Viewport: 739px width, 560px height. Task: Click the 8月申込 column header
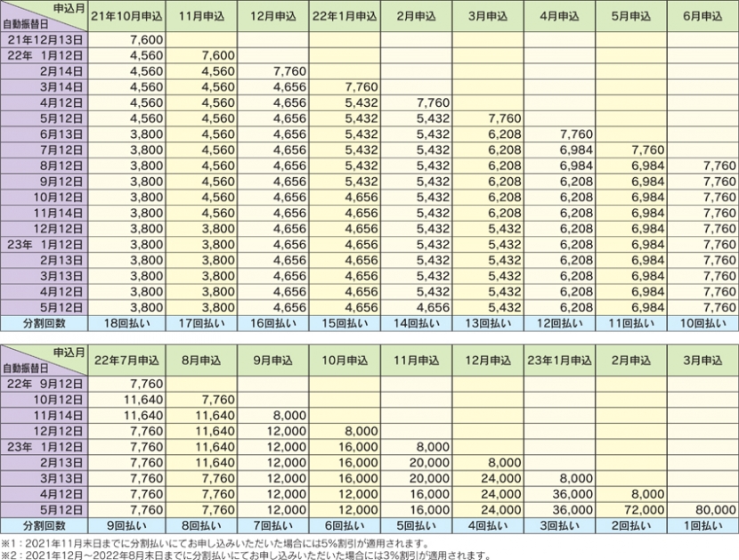tap(201, 361)
